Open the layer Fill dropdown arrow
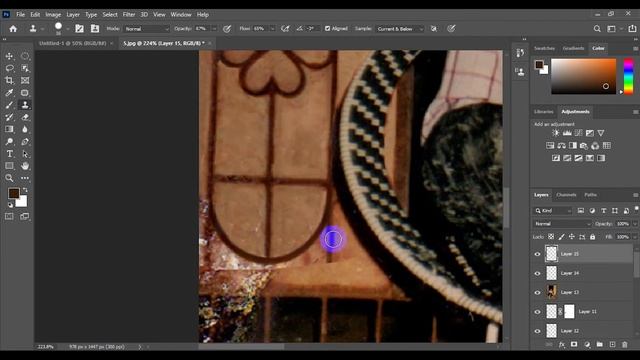This screenshot has width=640, height=360. pyautogui.click(x=634, y=237)
